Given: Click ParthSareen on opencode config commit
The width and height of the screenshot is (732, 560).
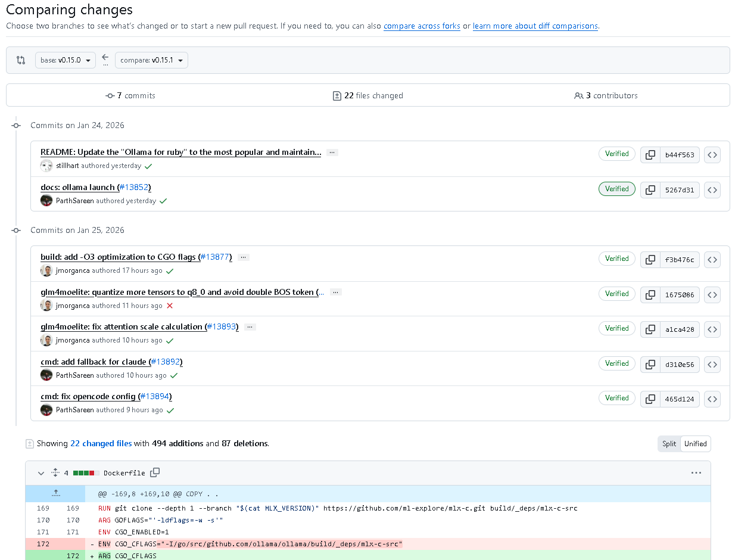Looking at the screenshot, I should [x=75, y=410].
